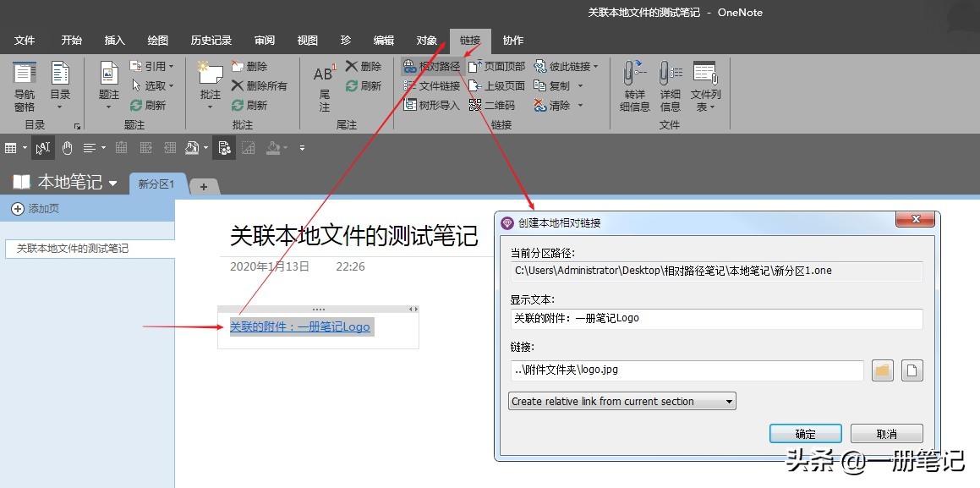Click 删除 in the 批注 group

[x=249, y=66]
